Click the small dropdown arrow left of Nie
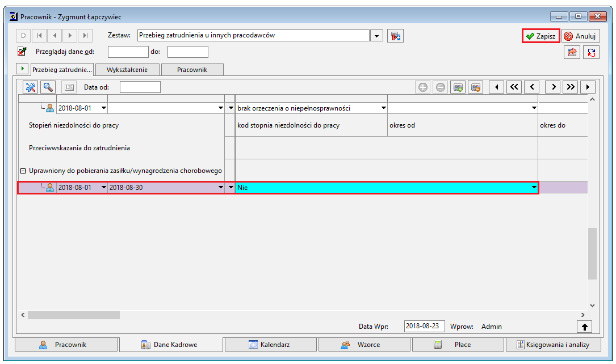Viewport: 616px width, 364px height. [231, 188]
